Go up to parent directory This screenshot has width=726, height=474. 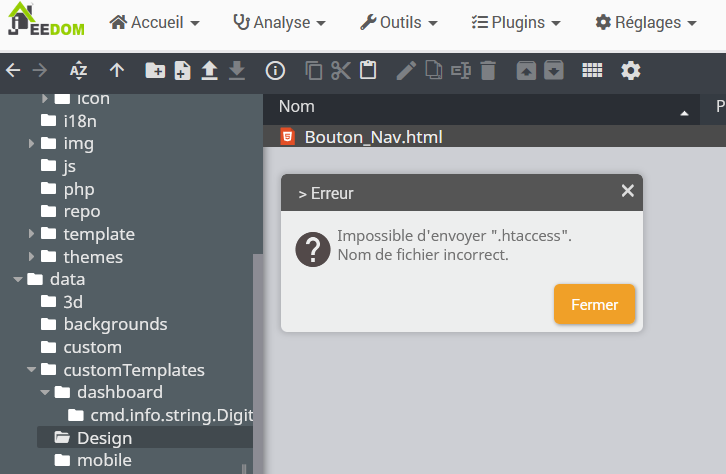(117, 70)
